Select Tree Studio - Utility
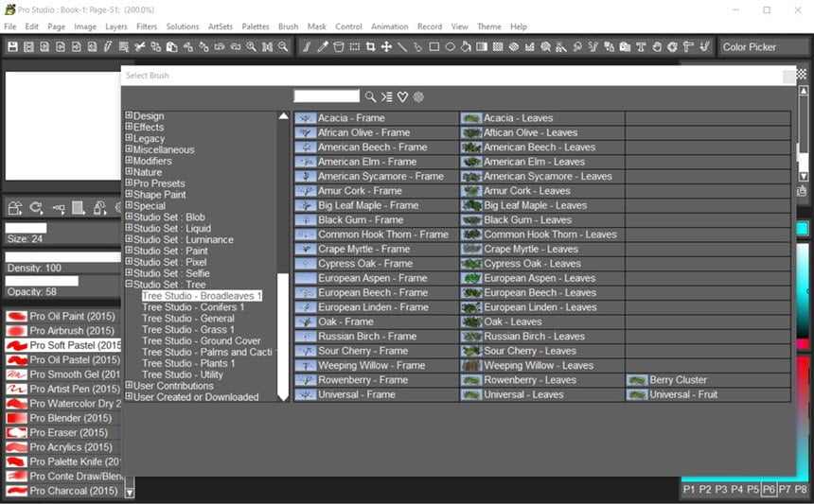814x504 pixels. (183, 374)
